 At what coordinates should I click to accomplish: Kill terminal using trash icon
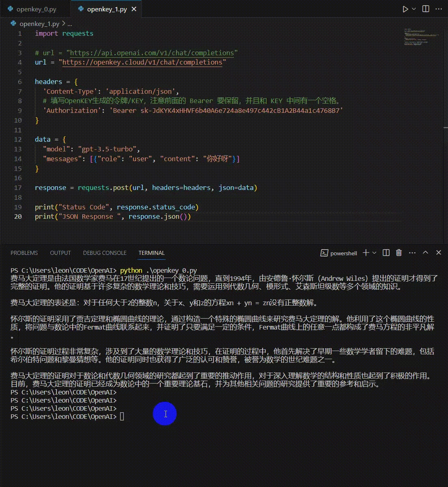pos(399,252)
